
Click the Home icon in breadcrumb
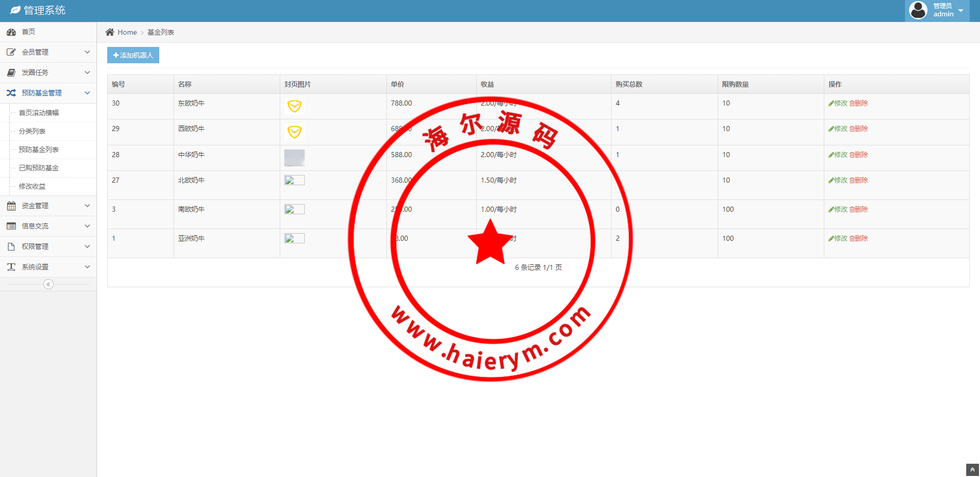pyautogui.click(x=110, y=32)
